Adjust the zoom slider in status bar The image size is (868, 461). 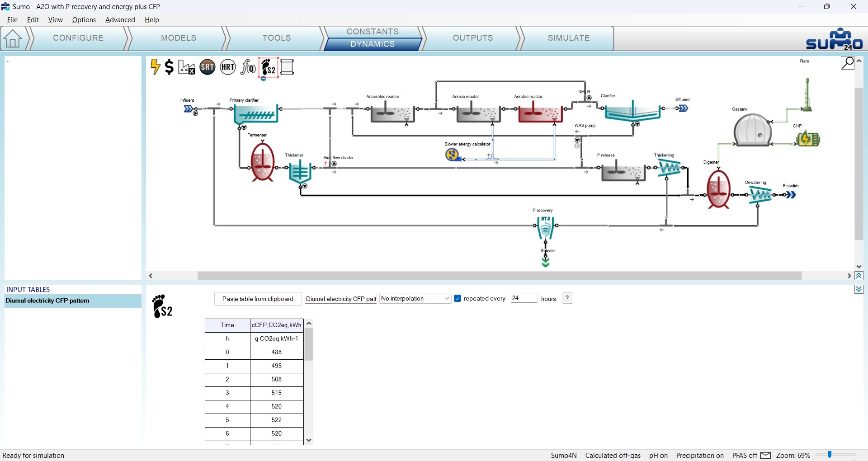pos(829,455)
